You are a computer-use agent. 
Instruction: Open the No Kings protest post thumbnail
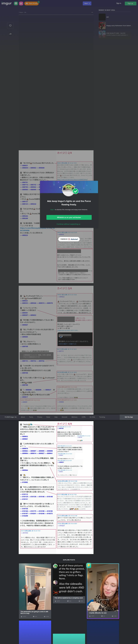pyautogui.click(x=69, y=579)
